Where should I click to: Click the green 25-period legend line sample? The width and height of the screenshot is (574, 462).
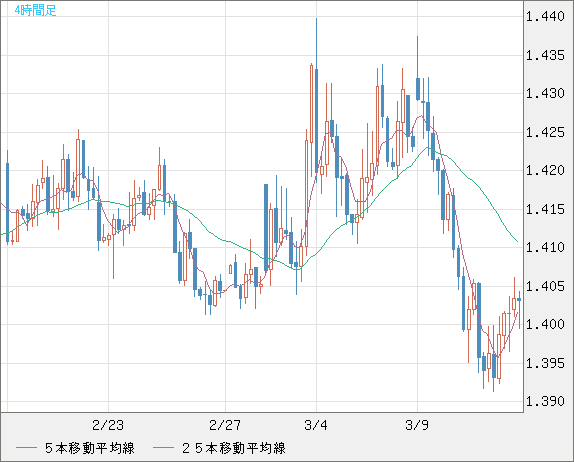coord(164,448)
